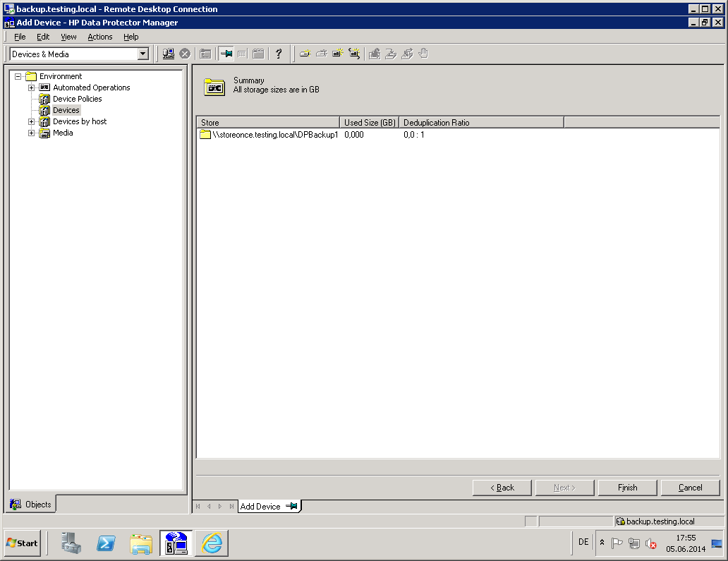Click the 0,000 used size value
728x561 pixels.
(x=354, y=135)
